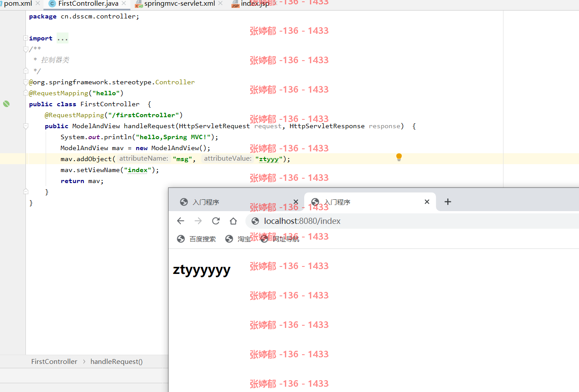Reload the browser page
Image resolution: width=579 pixels, height=392 pixels.
216,221
